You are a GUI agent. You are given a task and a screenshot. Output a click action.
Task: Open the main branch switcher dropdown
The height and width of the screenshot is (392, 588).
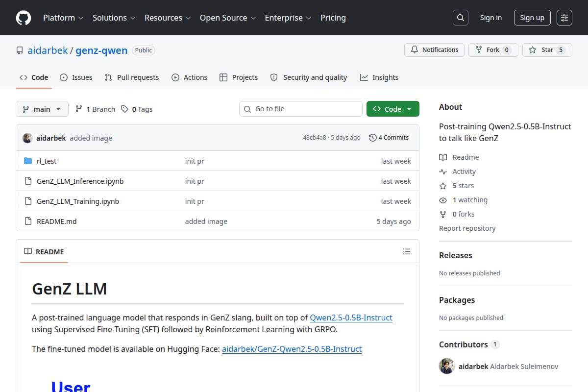42,109
